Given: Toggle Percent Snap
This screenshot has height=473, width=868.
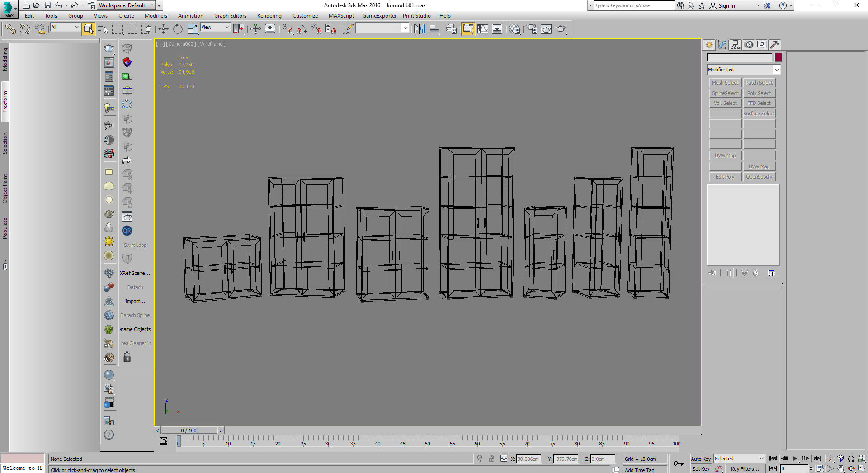Looking at the screenshot, I should 316,29.
